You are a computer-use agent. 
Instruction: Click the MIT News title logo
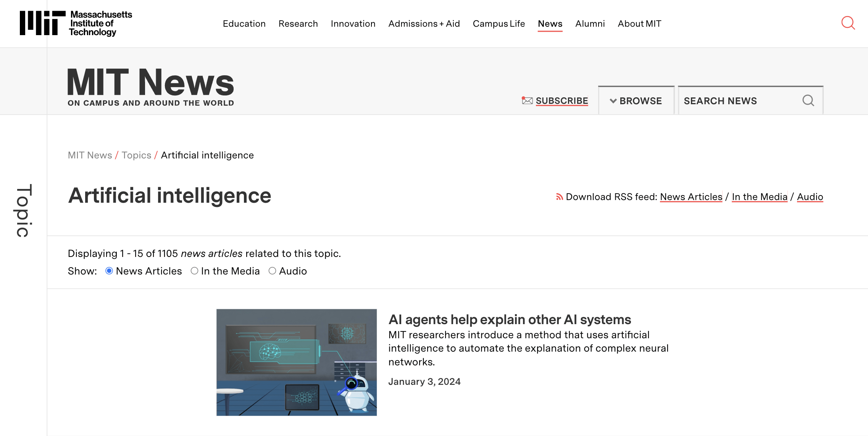[151, 86]
